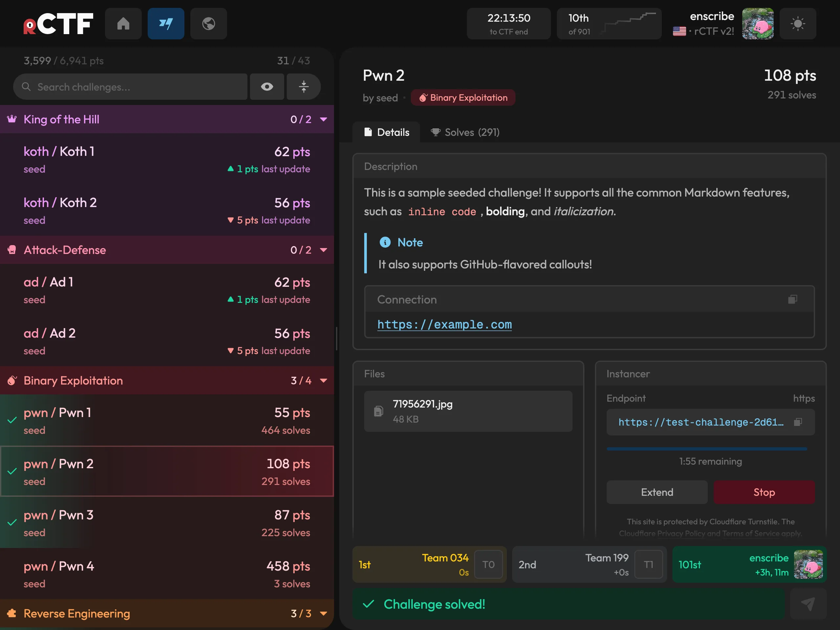Select the Details tab

(x=386, y=132)
